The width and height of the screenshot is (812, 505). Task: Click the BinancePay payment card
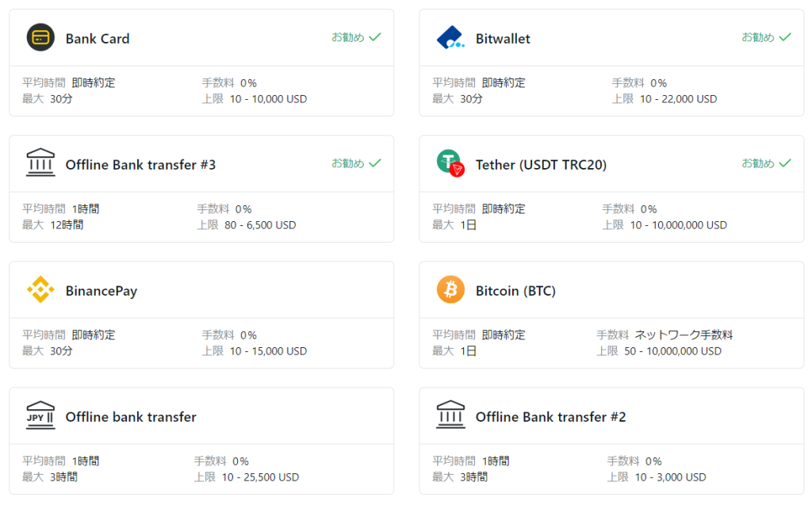[201, 315]
